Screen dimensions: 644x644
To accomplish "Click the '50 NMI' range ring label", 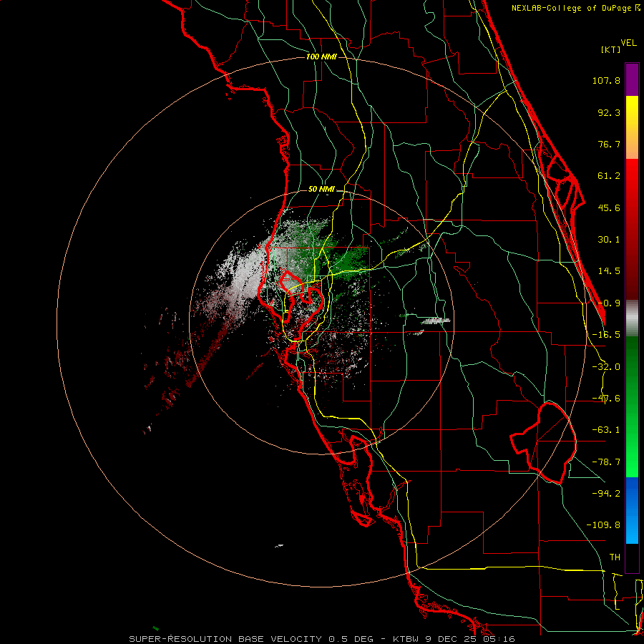I will pos(321,189).
